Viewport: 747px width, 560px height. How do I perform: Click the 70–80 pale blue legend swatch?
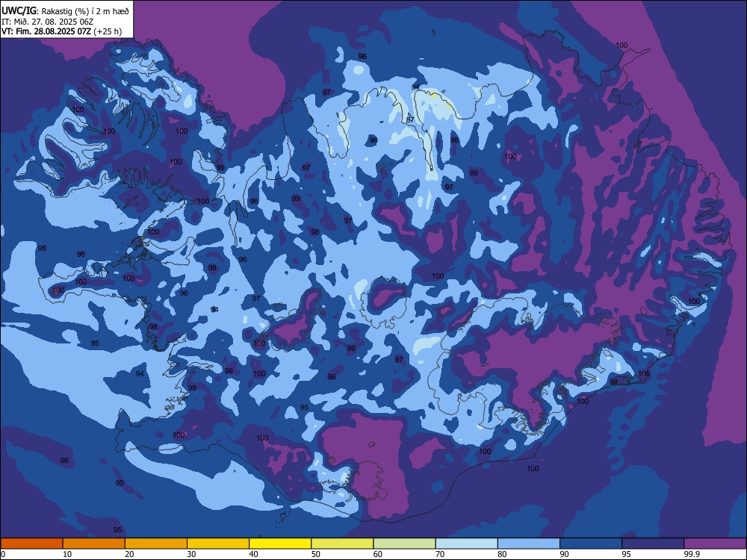pos(466,544)
